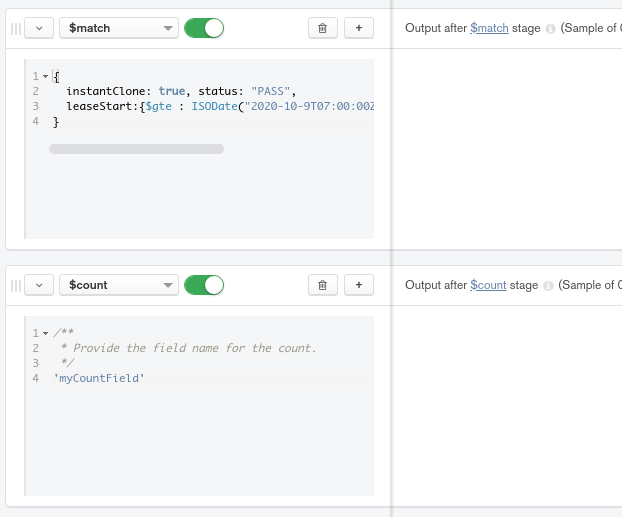The image size is (622, 517).
Task: Disable the $count stage toggle
Action: (204, 285)
